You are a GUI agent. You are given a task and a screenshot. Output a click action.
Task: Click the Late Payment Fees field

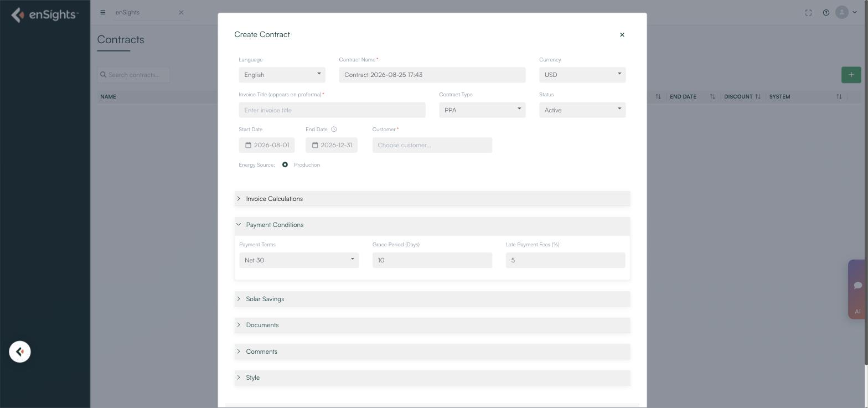[565, 260]
